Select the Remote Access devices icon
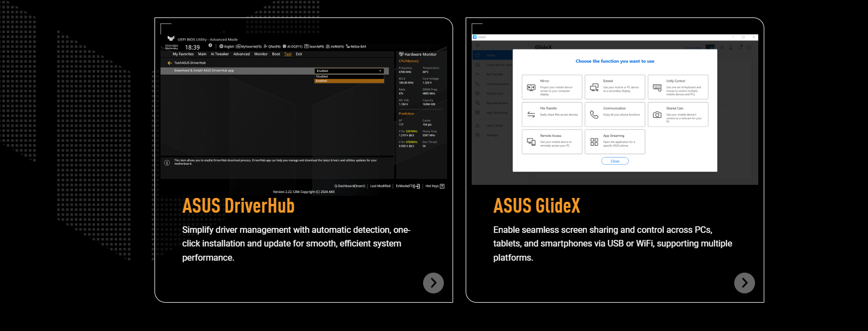This screenshot has height=331, width=868. (531, 142)
